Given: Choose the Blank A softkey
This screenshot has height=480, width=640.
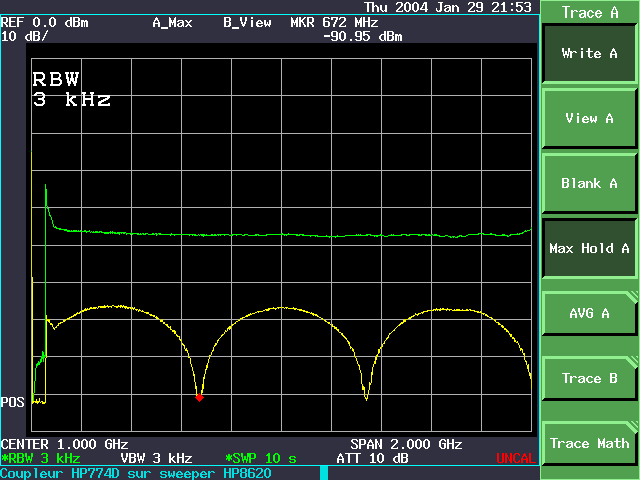Looking at the screenshot, I should (x=589, y=183).
